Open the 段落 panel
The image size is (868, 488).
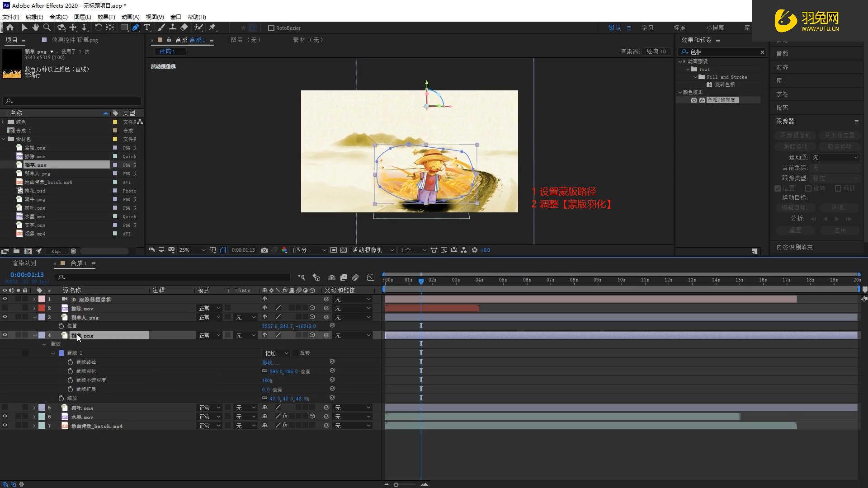[x=782, y=108]
